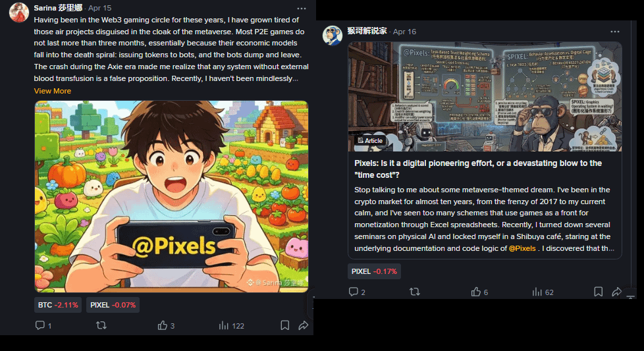
Task: View stats showing 122 views
Action: coord(231,325)
